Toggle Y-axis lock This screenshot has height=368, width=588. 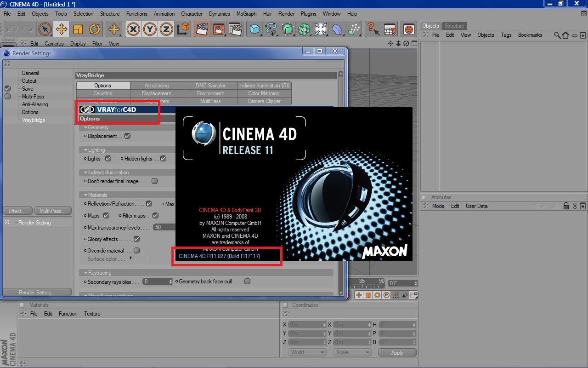pyautogui.click(x=150, y=29)
